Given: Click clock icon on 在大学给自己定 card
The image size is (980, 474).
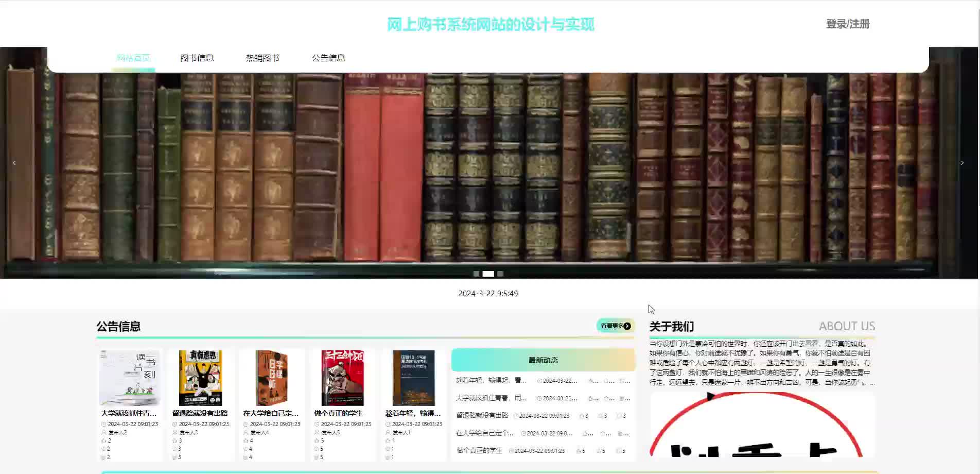Looking at the screenshot, I should pyautogui.click(x=246, y=424).
